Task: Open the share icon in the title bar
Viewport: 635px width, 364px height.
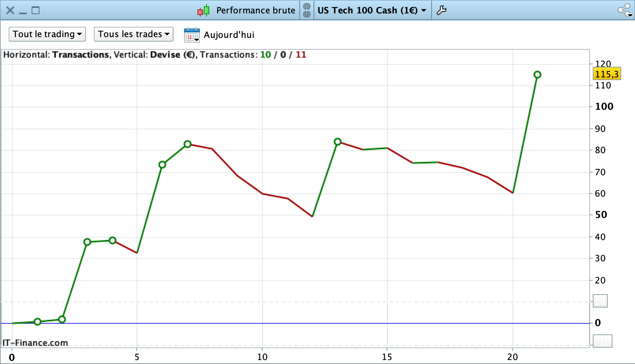Action: tap(625, 10)
